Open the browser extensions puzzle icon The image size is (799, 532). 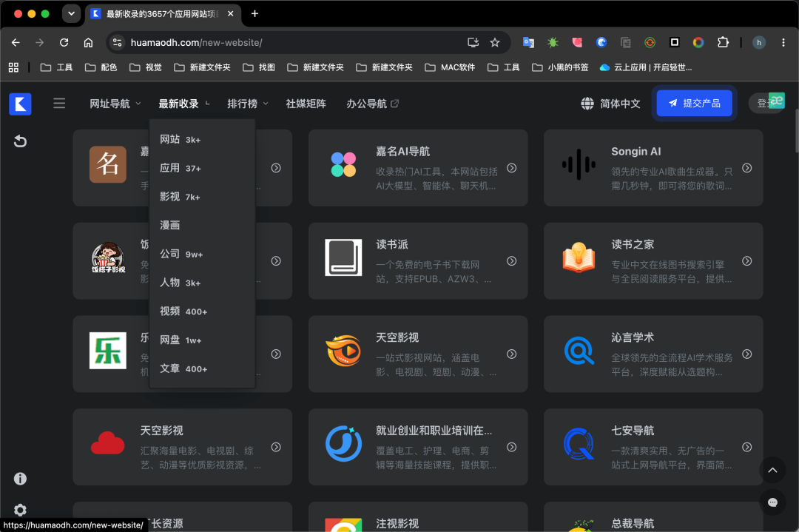(723, 42)
